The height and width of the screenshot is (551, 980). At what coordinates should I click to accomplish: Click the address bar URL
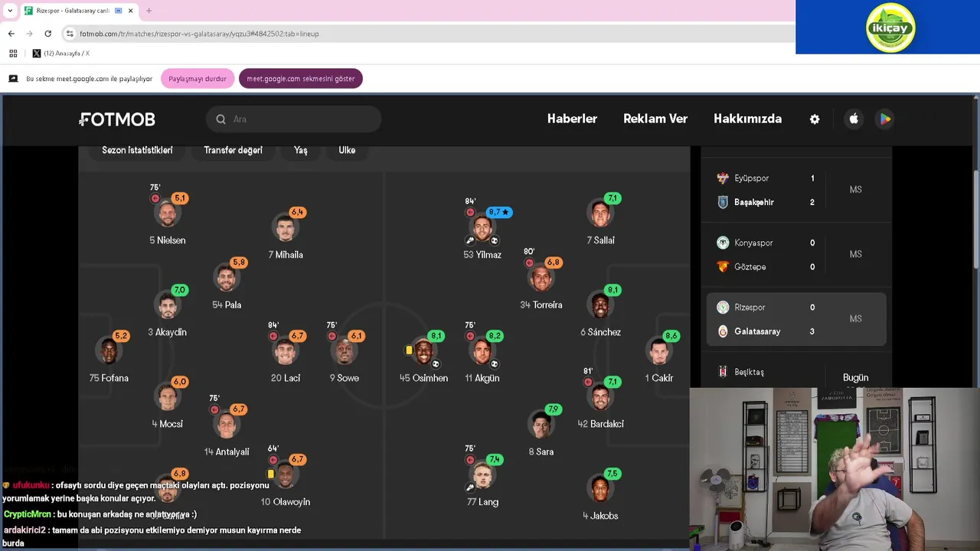pyautogui.click(x=199, y=34)
